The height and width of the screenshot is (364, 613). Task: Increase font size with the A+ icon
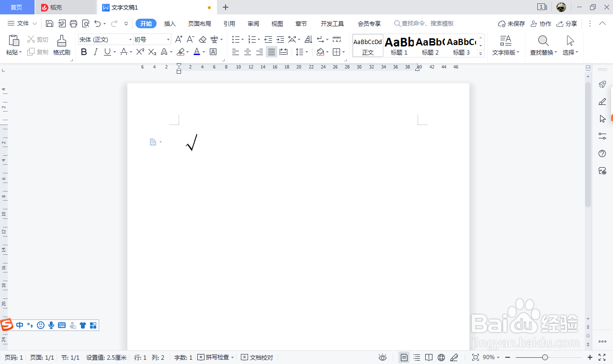pyautogui.click(x=179, y=39)
